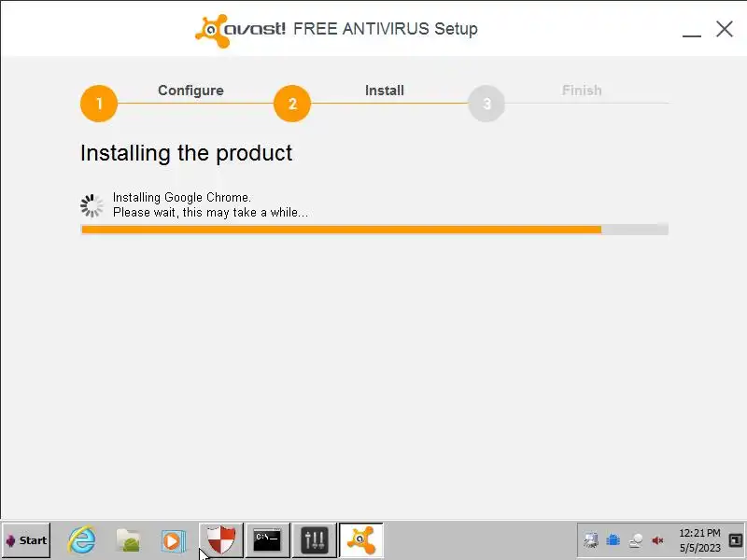Screen dimensions: 747x560
Task: Open the media player taskbar icon
Action: tap(174, 541)
